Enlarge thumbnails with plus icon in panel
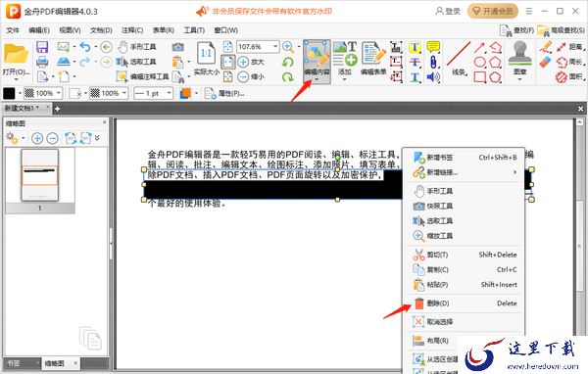Screen dimensions: 588x374 [x=37, y=138]
